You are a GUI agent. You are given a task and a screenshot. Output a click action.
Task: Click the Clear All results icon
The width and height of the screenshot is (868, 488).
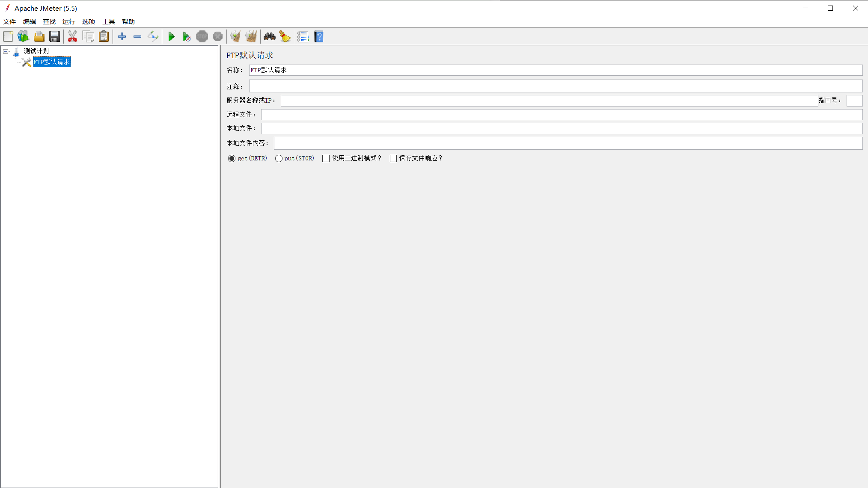tap(251, 37)
